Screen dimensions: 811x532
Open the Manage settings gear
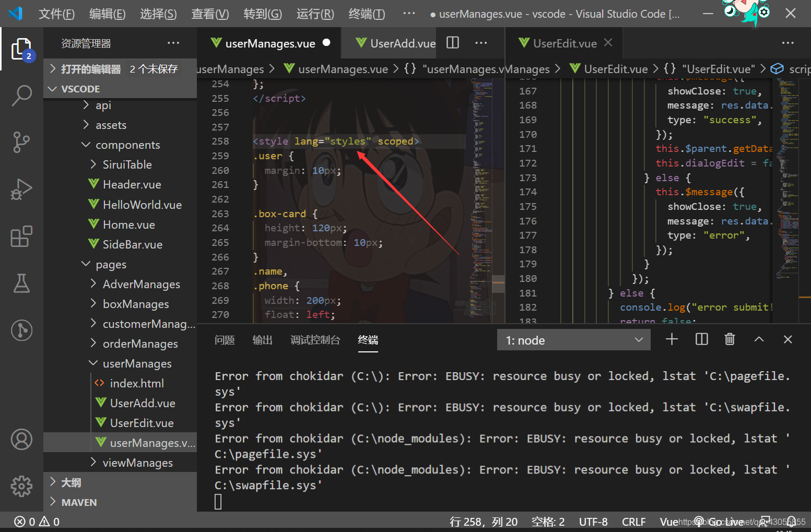[x=21, y=486]
